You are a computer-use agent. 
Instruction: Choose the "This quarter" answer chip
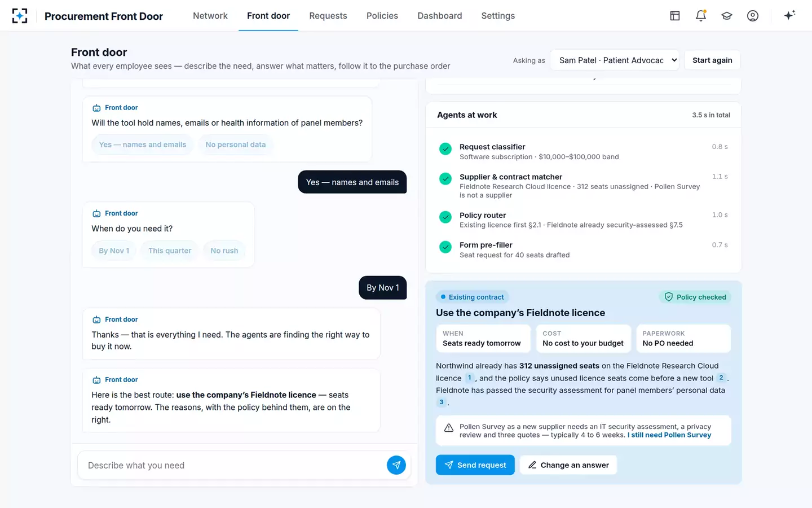(170, 251)
